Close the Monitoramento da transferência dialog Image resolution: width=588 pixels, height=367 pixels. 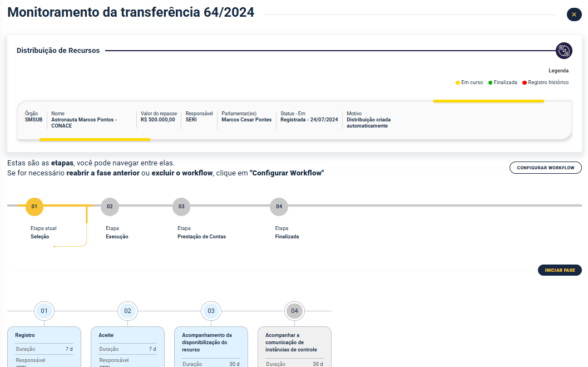tap(574, 14)
